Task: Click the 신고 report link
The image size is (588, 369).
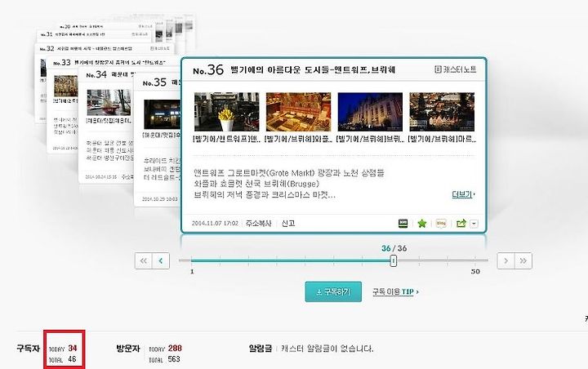Action: click(x=288, y=224)
